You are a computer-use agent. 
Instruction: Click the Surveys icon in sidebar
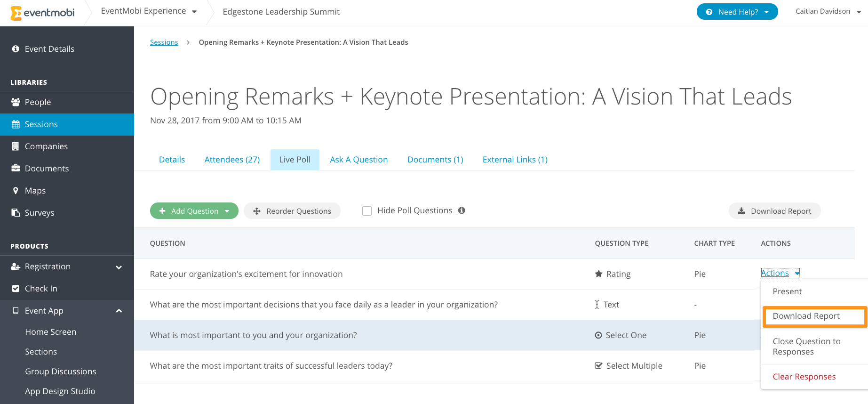point(16,213)
